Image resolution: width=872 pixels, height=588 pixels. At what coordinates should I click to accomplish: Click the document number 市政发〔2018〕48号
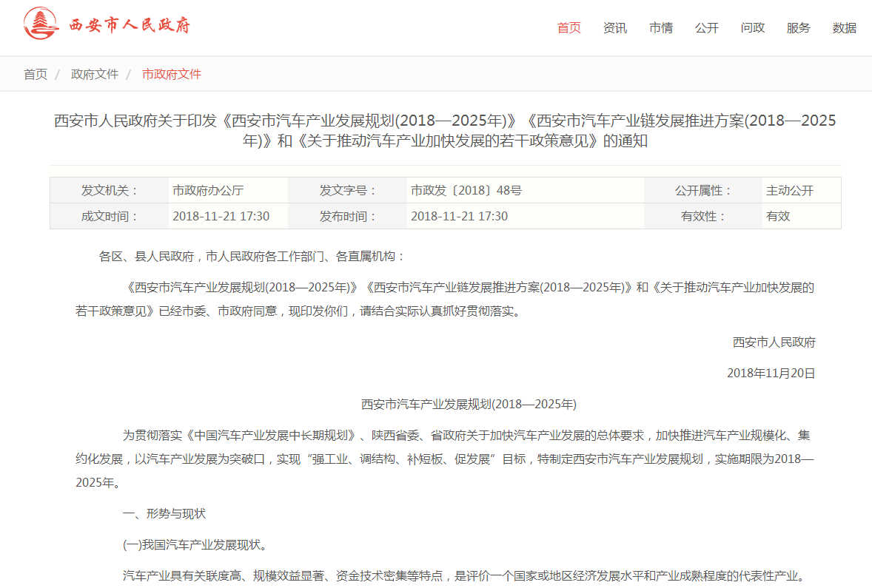click(x=466, y=191)
